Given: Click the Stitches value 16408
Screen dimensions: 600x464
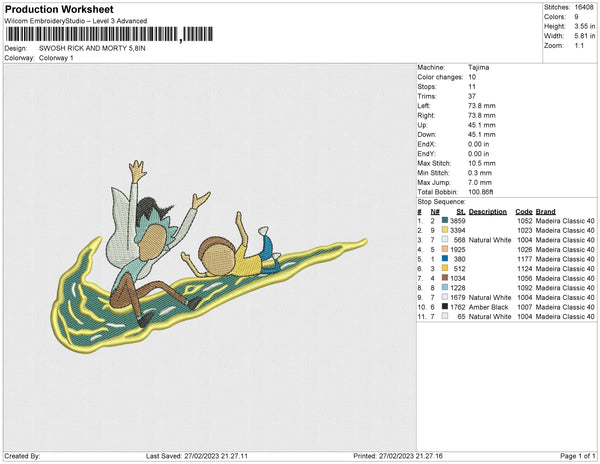Looking at the screenshot, I should (x=584, y=7).
